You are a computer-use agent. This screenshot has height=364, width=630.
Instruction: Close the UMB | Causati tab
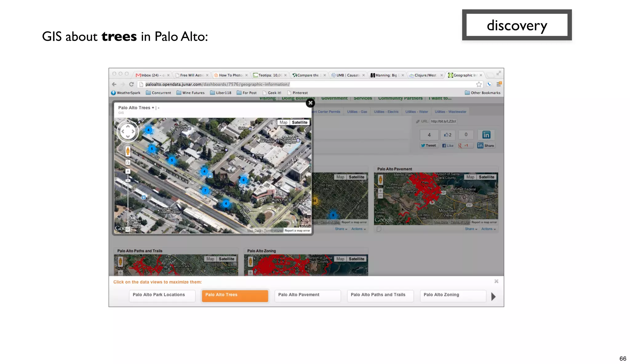(364, 75)
